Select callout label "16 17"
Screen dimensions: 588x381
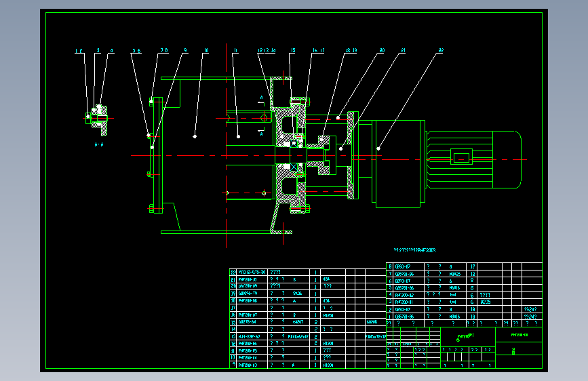click(319, 50)
